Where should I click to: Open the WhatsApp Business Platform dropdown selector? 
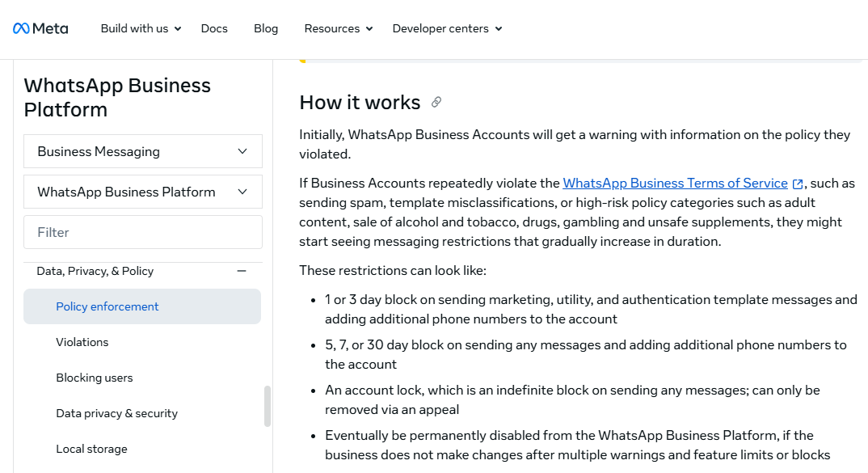pos(143,192)
